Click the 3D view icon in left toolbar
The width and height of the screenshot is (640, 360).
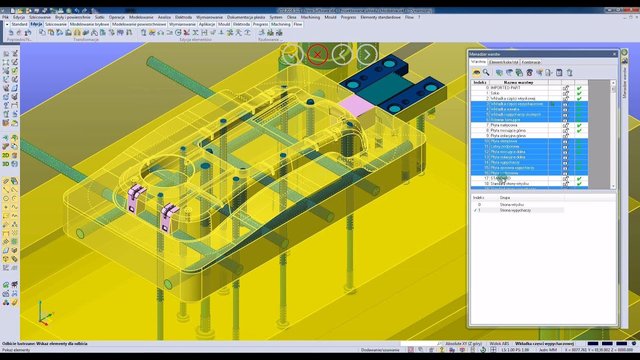(6, 164)
